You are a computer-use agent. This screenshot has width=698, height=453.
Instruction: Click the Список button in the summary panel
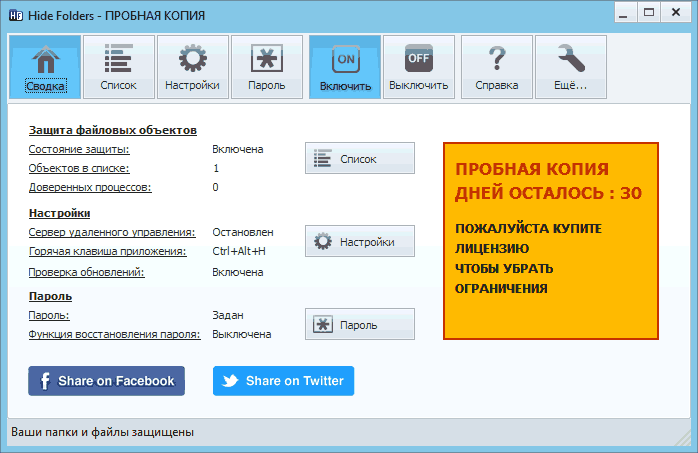coord(360,158)
